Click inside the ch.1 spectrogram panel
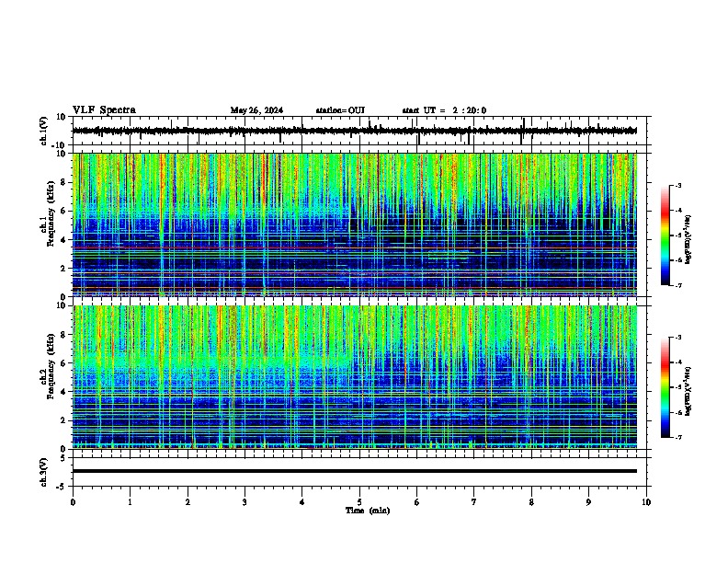This screenshot has width=728, height=563. 355,224
